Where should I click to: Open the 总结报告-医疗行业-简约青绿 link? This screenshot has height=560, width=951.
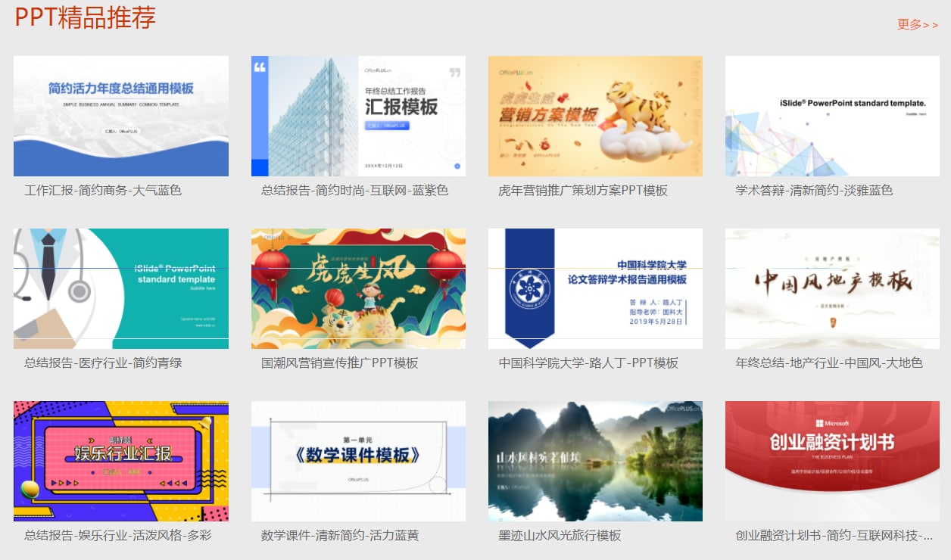89,365
